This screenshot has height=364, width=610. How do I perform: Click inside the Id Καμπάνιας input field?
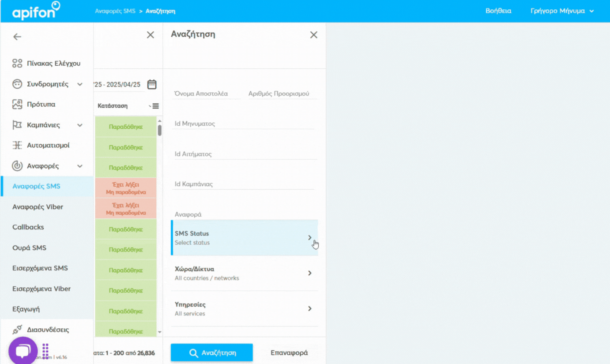(x=243, y=184)
